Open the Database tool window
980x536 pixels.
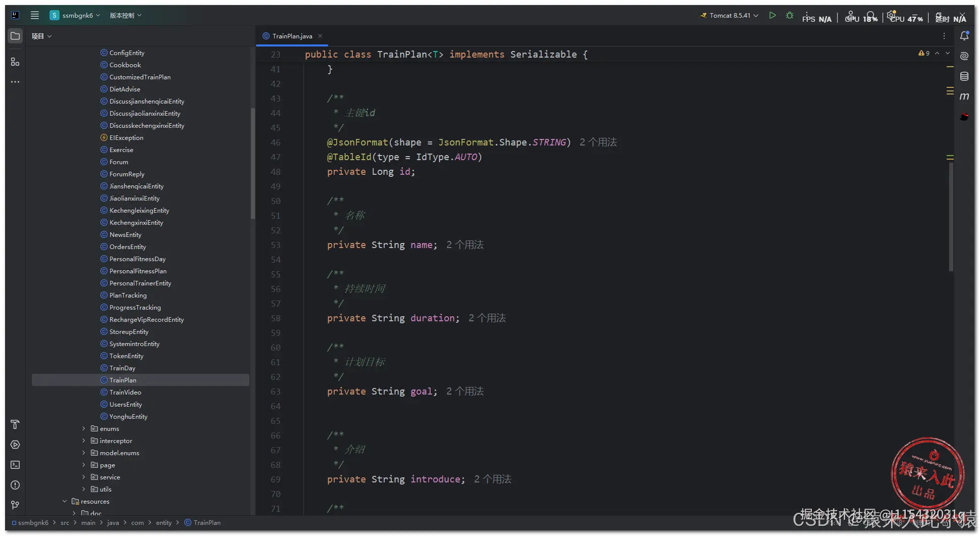click(x=964, y=76)
